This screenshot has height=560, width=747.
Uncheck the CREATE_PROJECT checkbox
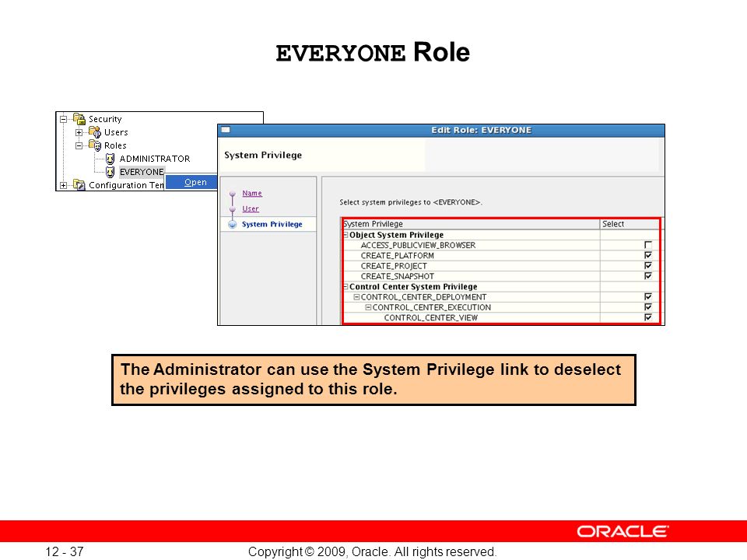point(648,266)
